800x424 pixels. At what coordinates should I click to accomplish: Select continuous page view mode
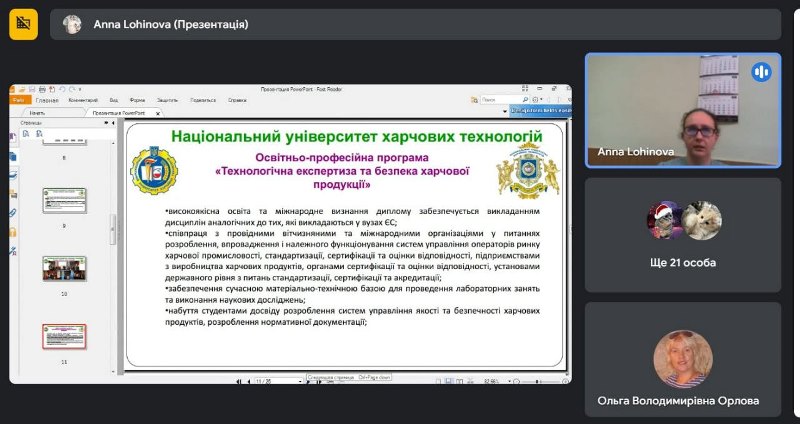coord(449,381)
